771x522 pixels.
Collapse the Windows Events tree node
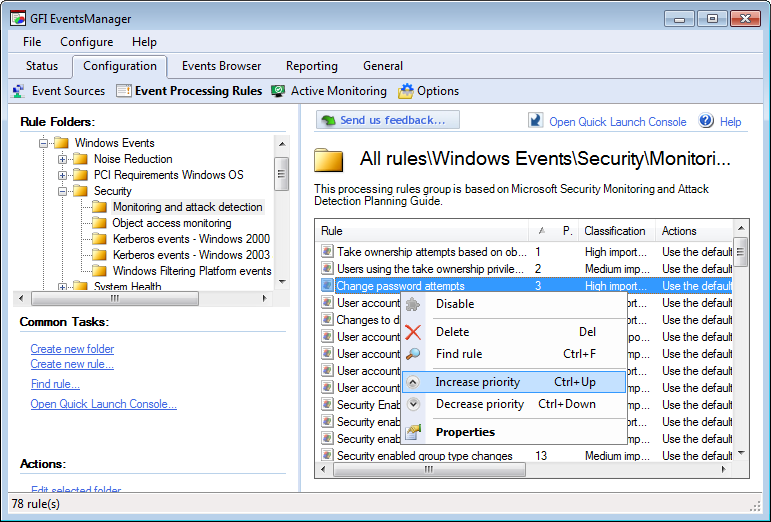43,144
